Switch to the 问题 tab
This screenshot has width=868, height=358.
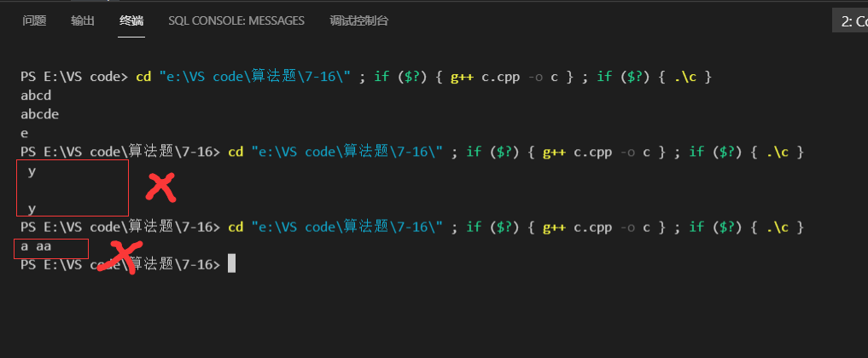click(34, 21)
